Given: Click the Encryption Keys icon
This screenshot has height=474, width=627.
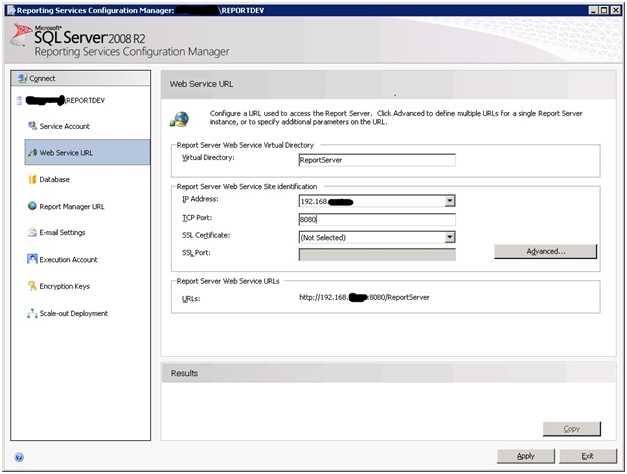Looking at the screenshot, I should tap(32, 286).
